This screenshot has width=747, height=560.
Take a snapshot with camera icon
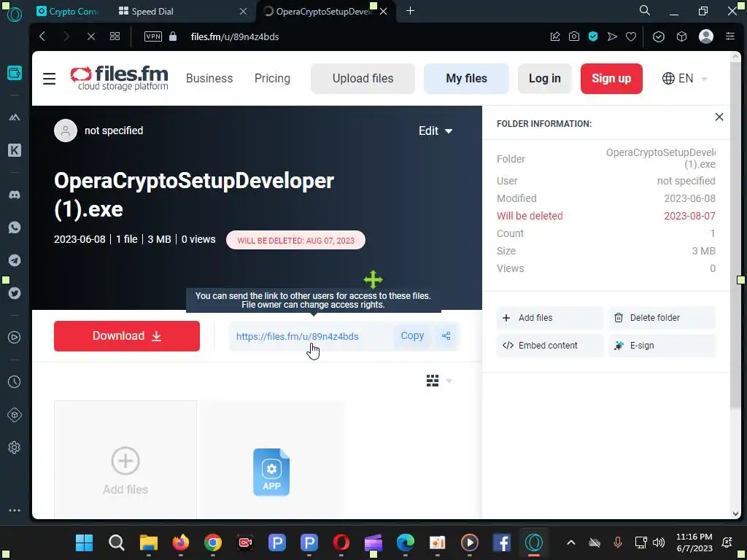(574, 36)
